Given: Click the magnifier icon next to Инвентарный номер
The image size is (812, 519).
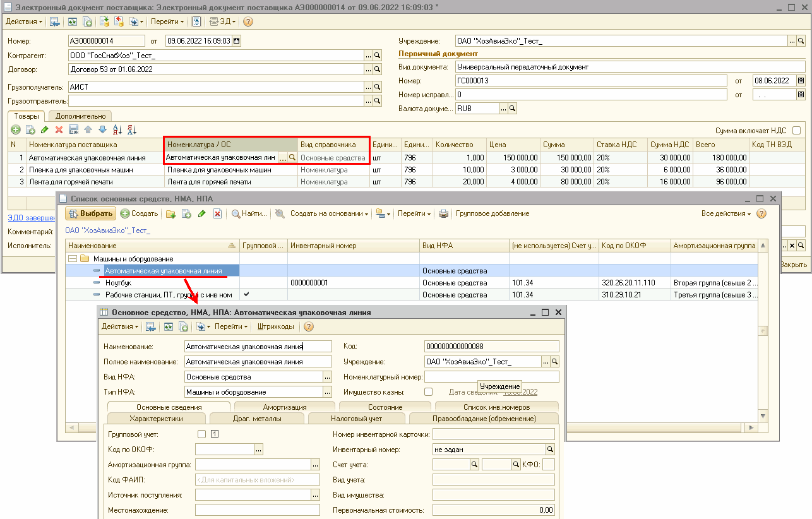Looking at the screenshot, I should pyautogui.click(x=550, y=450).
